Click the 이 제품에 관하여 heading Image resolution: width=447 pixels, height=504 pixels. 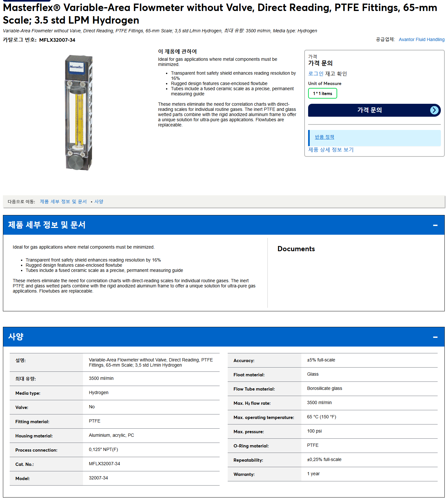click(x=177, y=51)
